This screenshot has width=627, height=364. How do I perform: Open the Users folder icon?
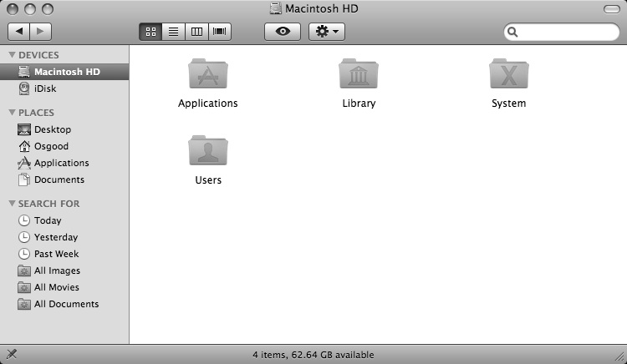tap(207, 150)
